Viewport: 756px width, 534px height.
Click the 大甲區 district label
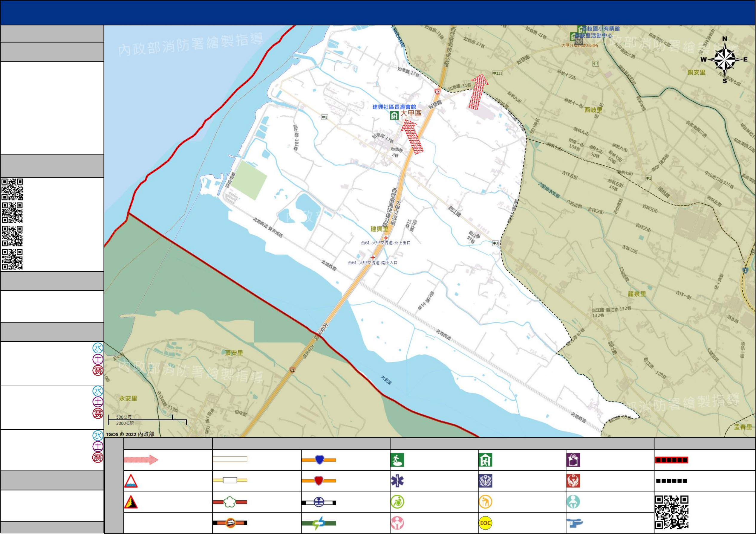pyautogui.click(x=411, y=113)
